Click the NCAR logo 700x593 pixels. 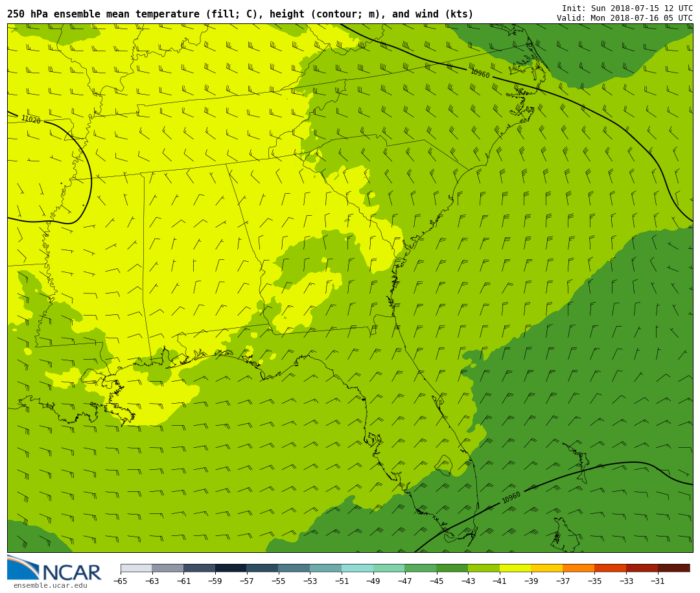pyautogui.click(x=54, y=568)
